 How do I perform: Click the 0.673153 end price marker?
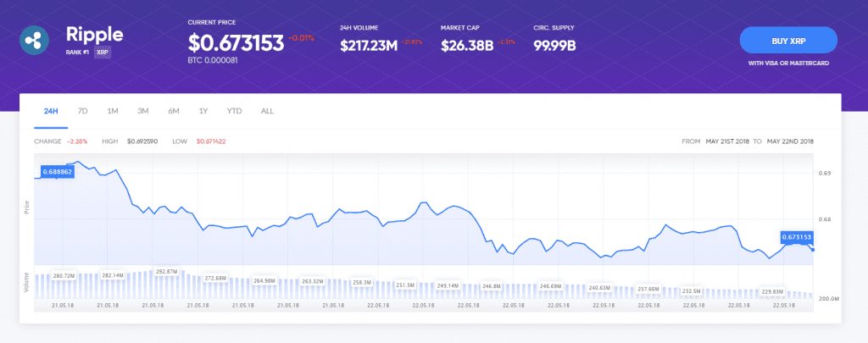pyautogui.click(x=797, y=237)
